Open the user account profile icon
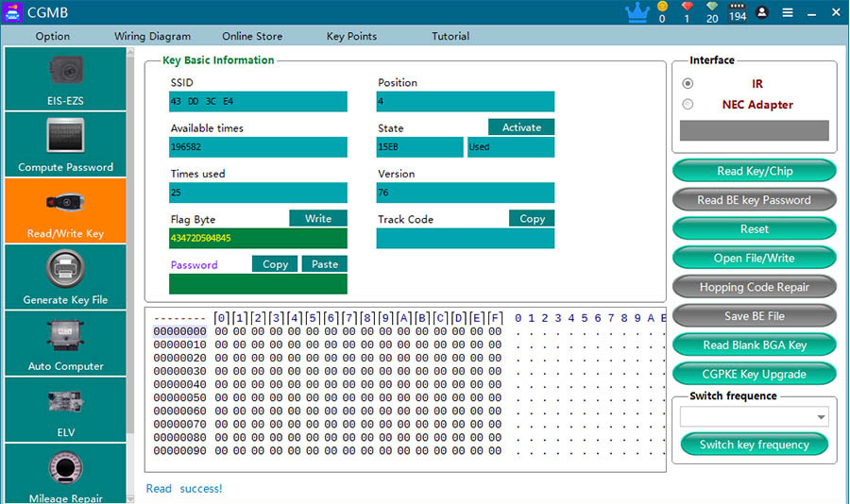Viewport: 850px width, 504px height. 762,13
